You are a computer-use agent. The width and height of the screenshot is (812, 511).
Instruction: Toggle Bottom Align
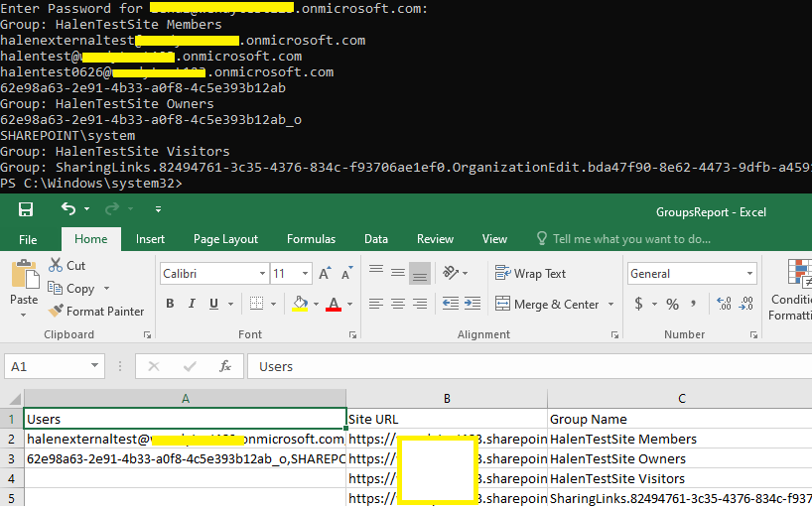[x=420, y=273]
